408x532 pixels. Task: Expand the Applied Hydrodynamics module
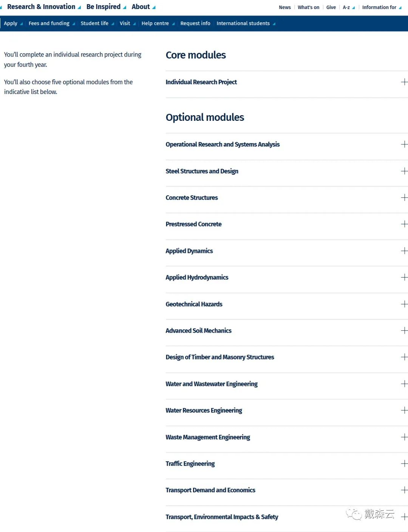[x=287, y=277]
